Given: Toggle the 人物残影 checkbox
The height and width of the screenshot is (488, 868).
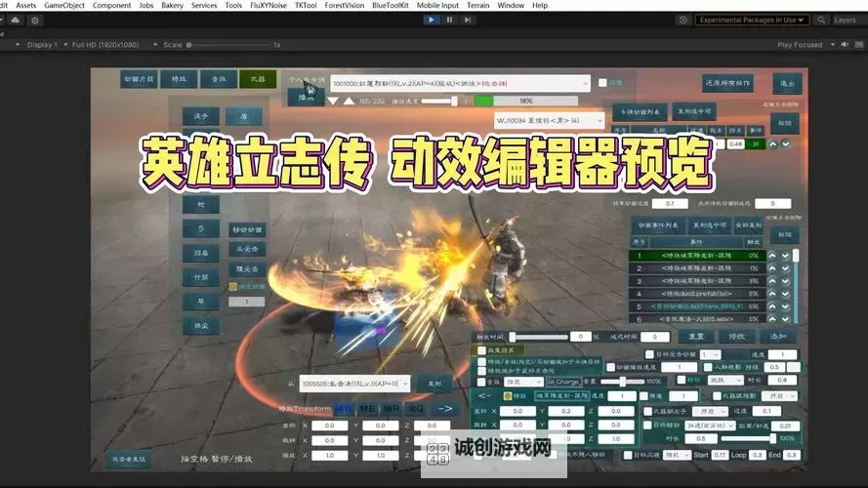Looking at the screenshot, I should pyautogui.click(x=708, y=367).
